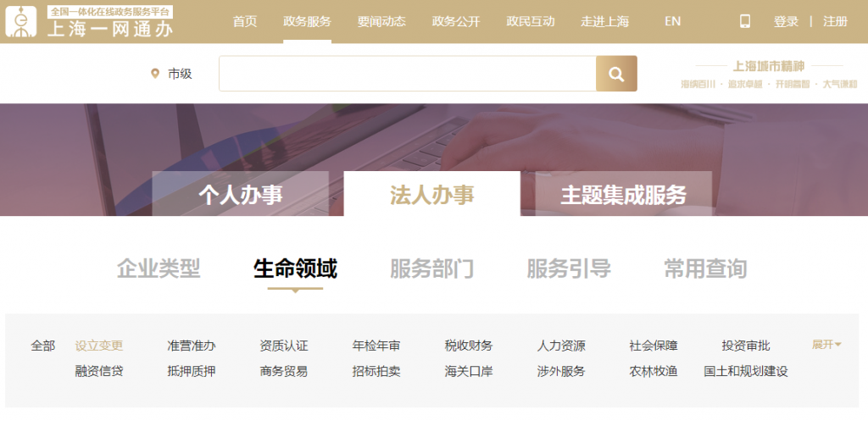Go to 首页 in top navigation
Screen dimensions: 868x421
coord(245,21)
